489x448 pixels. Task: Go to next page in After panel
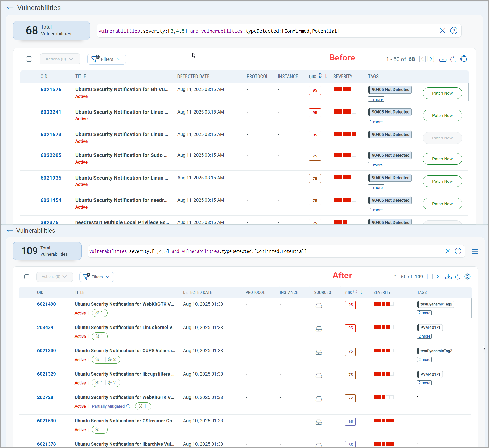point(438,277)
